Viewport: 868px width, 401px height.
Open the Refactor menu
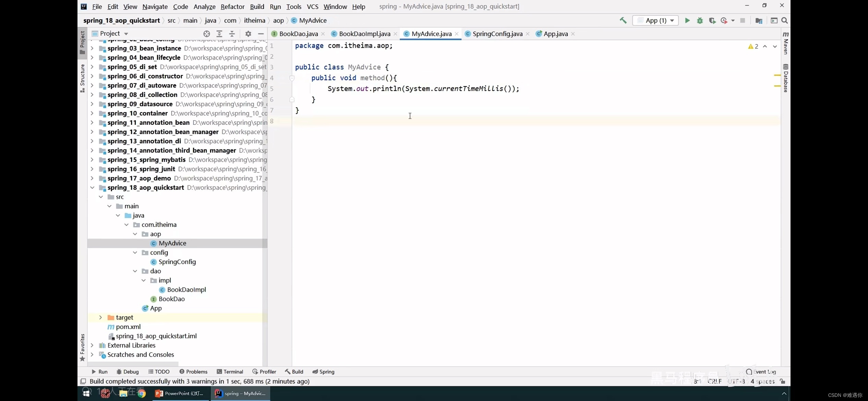tap(232, 7)
